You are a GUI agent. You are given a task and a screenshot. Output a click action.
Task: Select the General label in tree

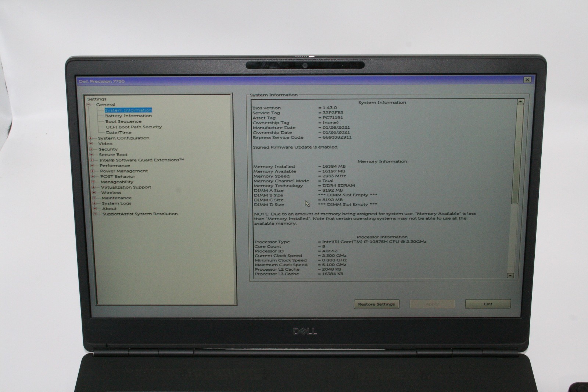pos(105,105)
